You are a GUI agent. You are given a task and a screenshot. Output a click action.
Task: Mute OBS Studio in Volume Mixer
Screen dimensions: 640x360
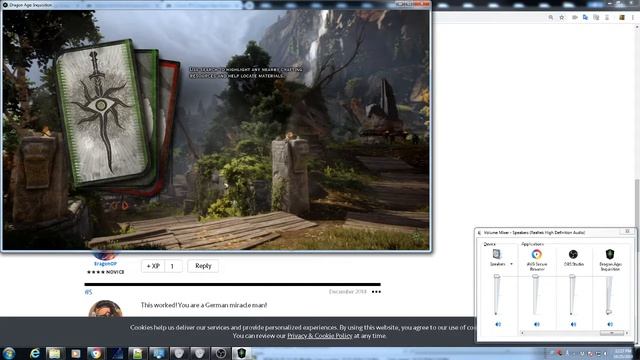[573, 324]
